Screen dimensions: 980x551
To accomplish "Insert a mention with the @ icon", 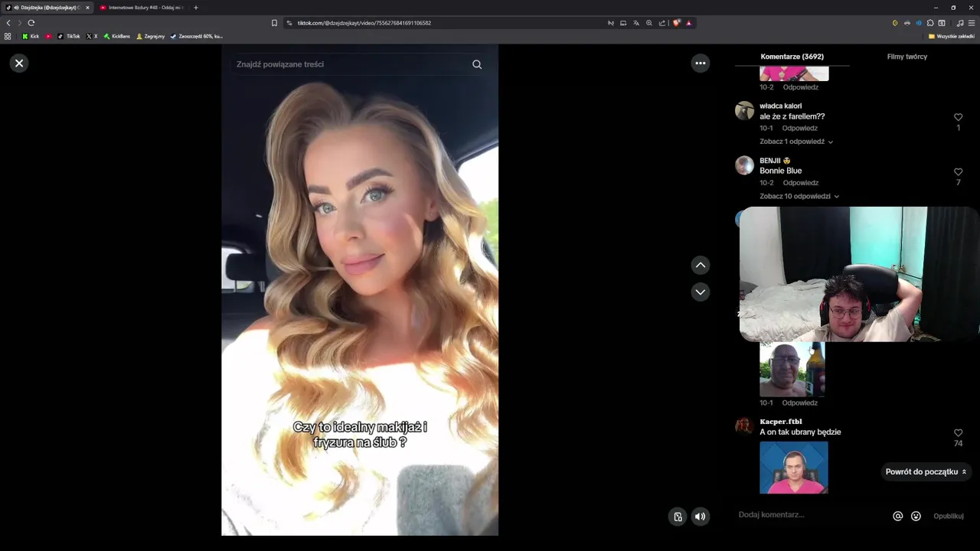I will coord(898,516).
